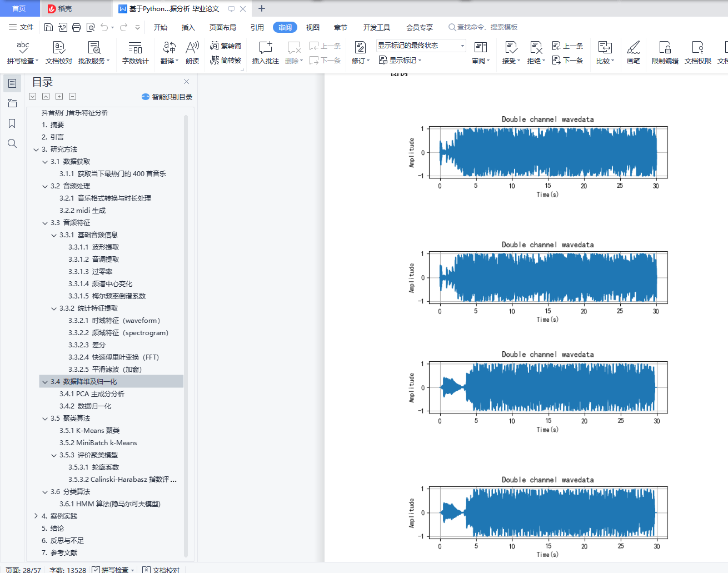Convert text with 繁转简
Screen dimensions: 728x573
tap(226, 46)
